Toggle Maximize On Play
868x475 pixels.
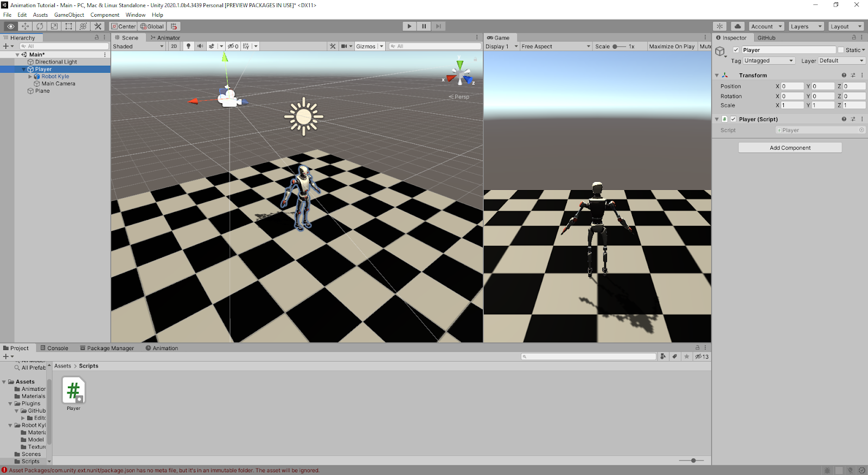tap(672, 46)
